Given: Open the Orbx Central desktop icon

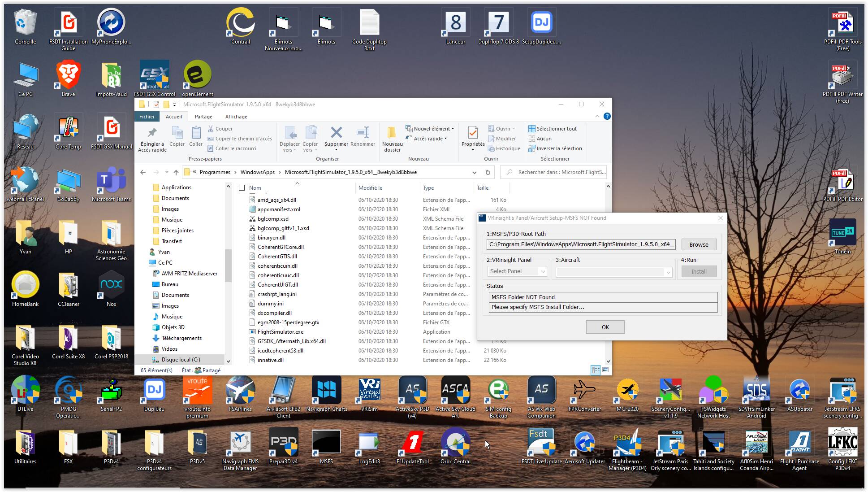Looking at the screenshot, I should 455,447.
